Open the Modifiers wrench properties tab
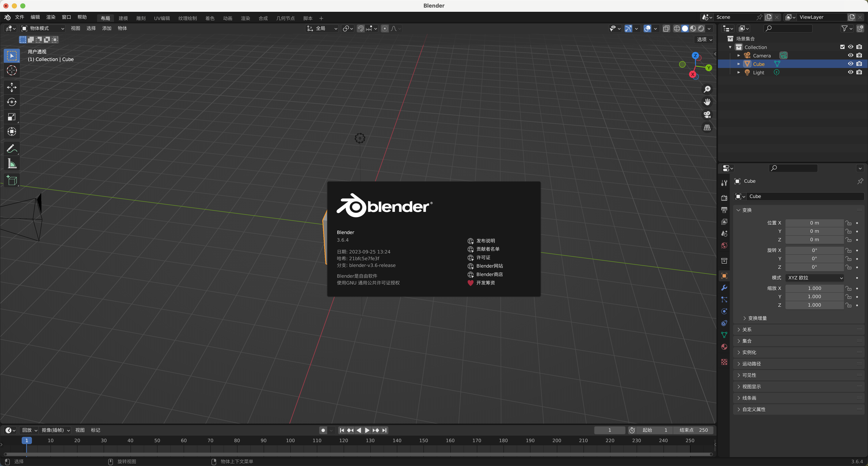 click(724, 288)
